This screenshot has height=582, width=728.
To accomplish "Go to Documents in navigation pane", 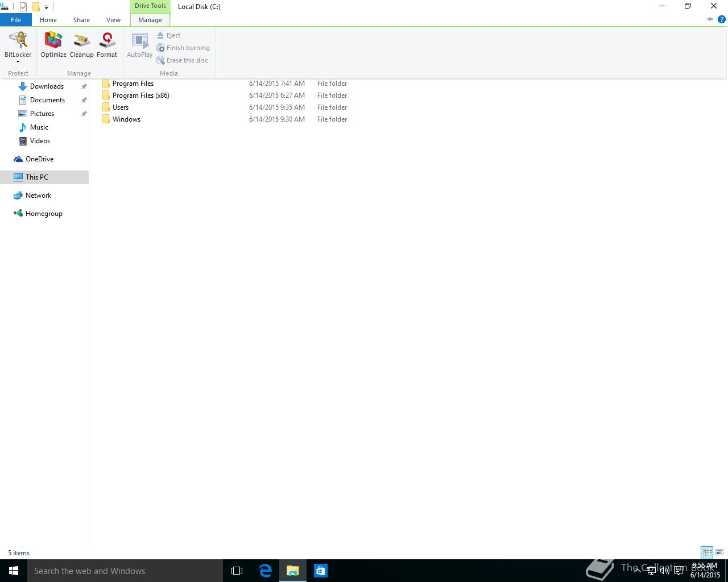I will coord(47,100).
